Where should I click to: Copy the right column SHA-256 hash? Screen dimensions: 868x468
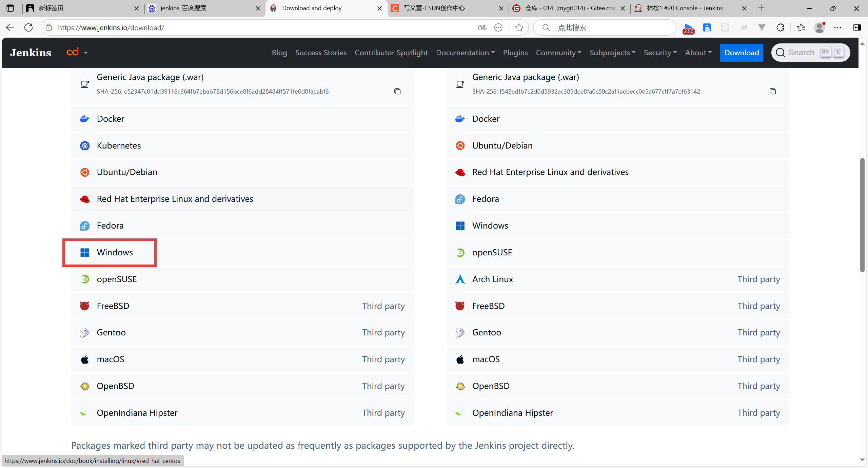773,91
